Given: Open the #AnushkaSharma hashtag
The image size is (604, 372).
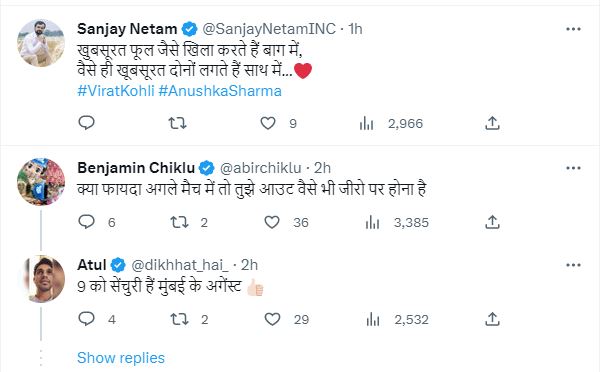Looking at the screenshot, I should pos(220,91).
